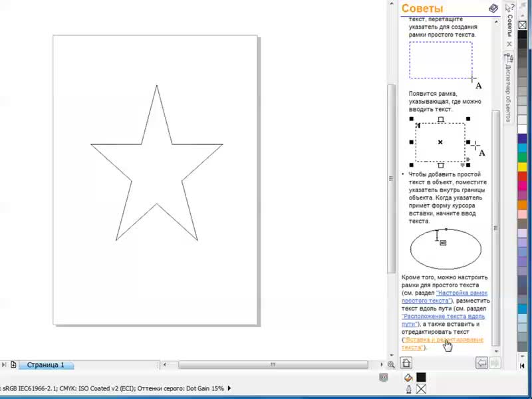Viewport: 532px width, 399px height.
Task: Pick the orange swatch in the palette
Action: [523, 205]
